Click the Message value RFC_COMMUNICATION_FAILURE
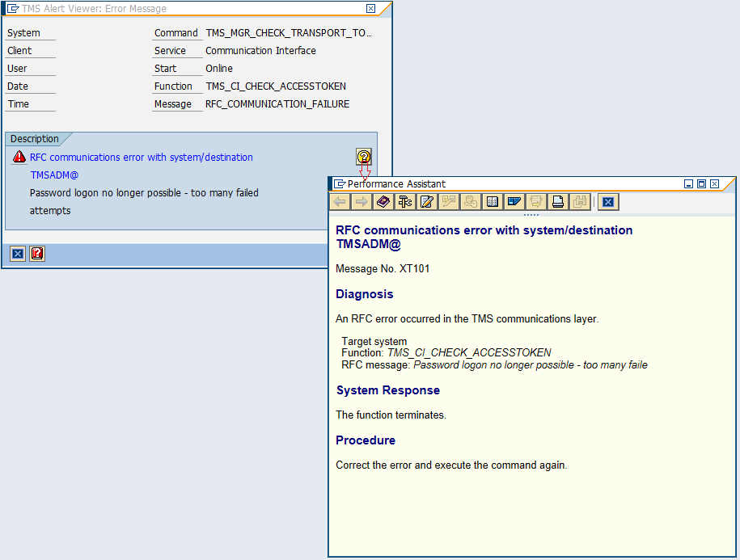The height and width of the screenshot is (560, 740). 277,104
